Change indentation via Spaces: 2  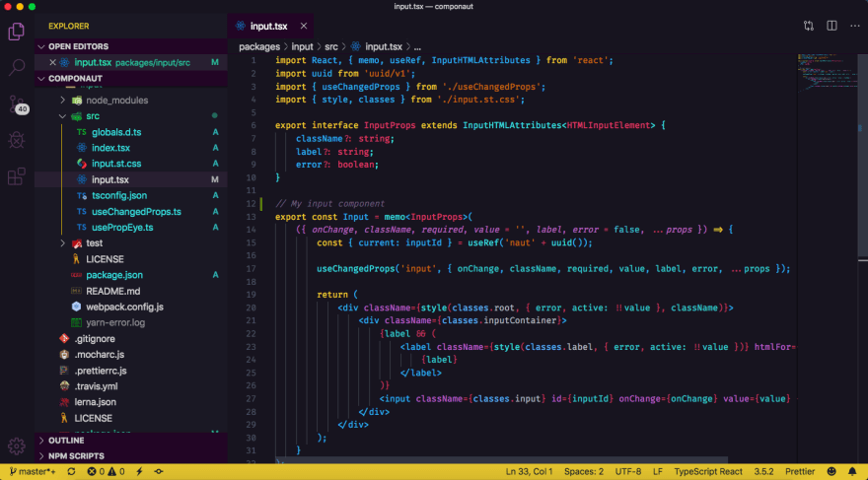click(x=584, y=472)
